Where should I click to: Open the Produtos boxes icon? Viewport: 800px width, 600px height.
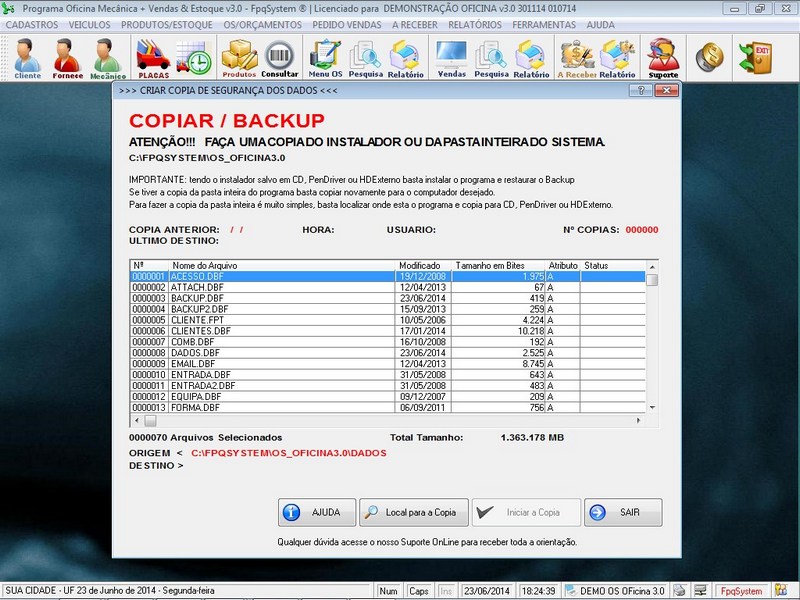coord(239,58)
